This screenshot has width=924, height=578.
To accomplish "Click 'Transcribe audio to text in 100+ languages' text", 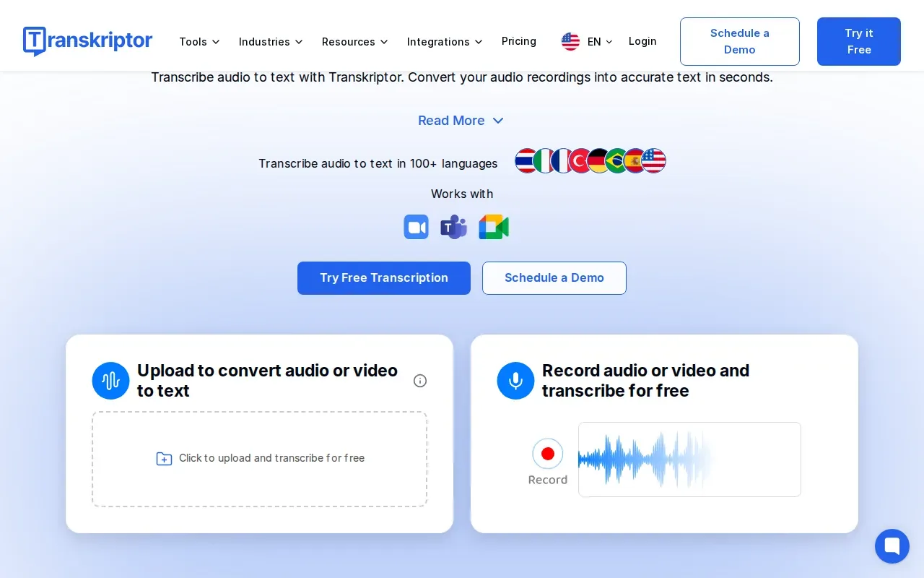I will pyautogui.click(x=378, y=163).
